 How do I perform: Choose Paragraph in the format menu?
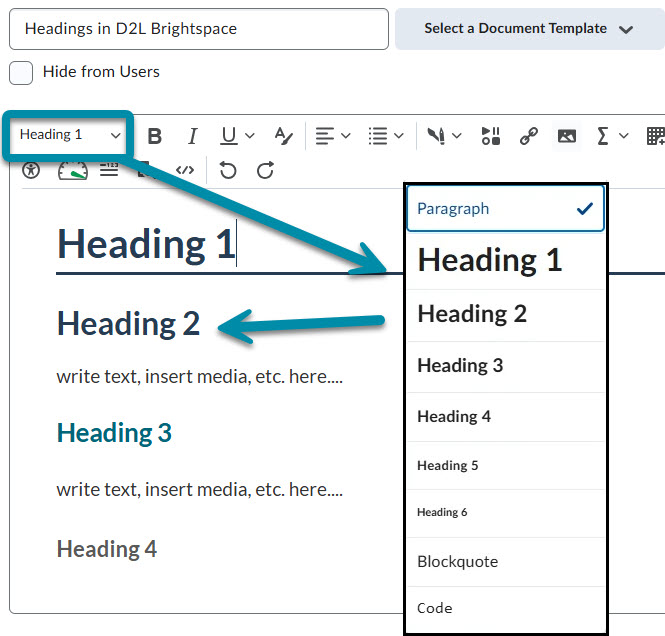505,209
